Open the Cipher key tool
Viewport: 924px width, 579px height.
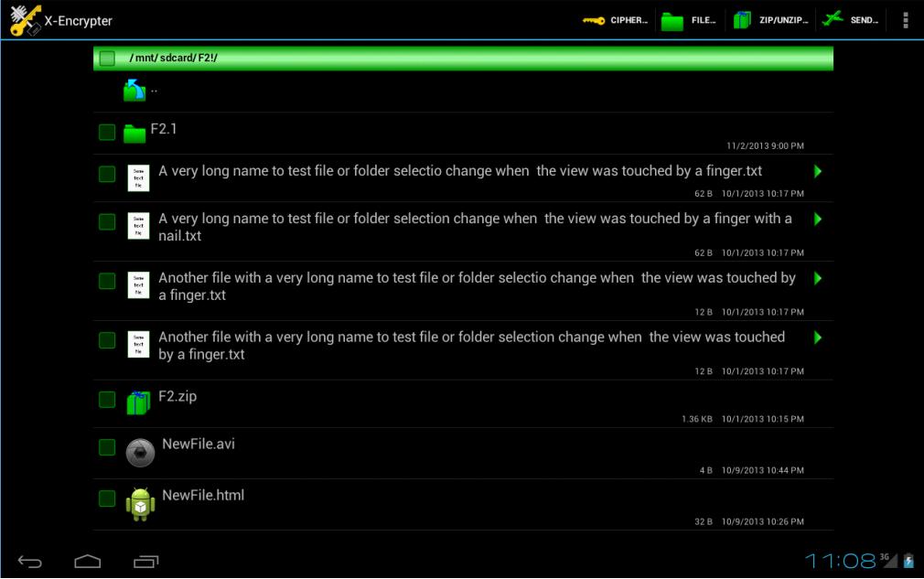[x=615, y=20]
